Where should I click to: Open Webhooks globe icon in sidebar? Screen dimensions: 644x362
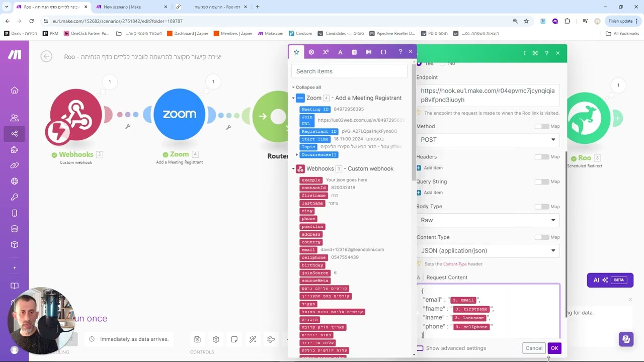click(x=14, y=181)
